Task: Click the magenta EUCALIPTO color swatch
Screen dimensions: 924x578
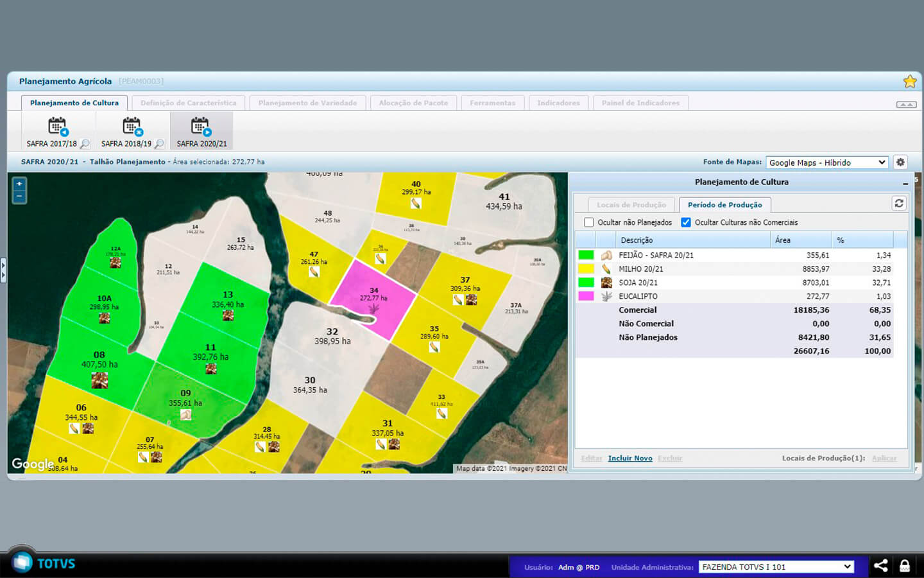Action: 586,296
